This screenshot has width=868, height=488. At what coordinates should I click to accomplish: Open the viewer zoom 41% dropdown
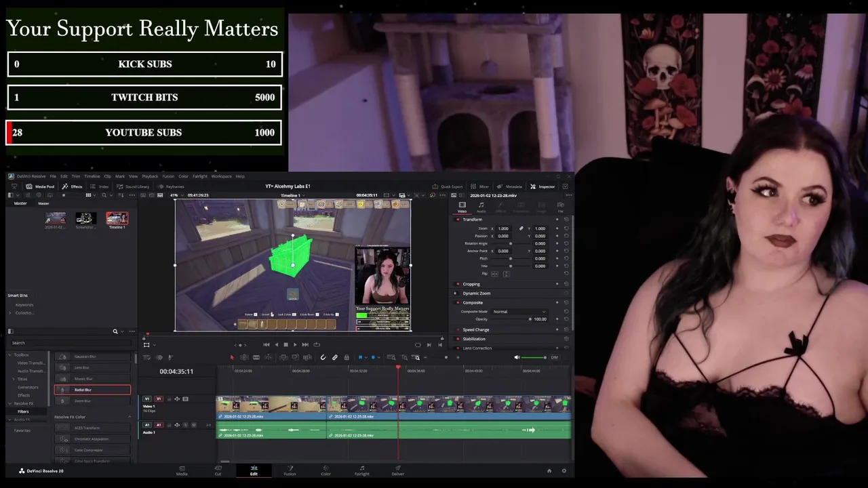pyautogui.click(x=176, y=195)
